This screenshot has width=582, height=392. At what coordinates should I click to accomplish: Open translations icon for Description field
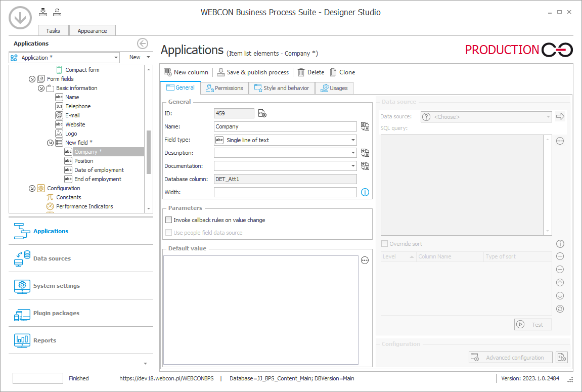(365, 153)
